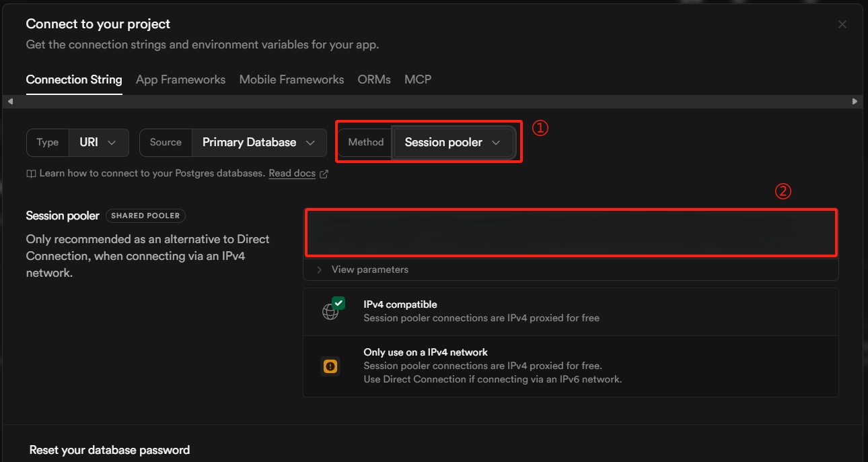
Task: Close the Connect to your project dialog
Action: 842,24
